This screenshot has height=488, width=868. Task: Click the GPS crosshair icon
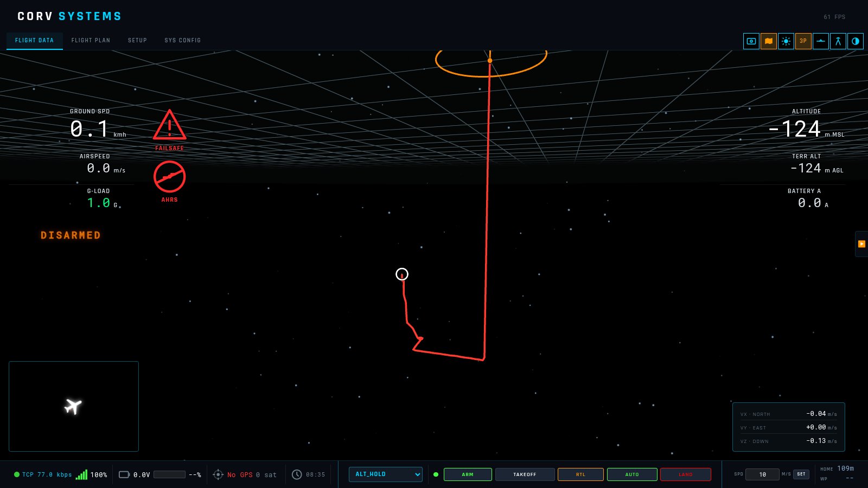coord(218,474)
